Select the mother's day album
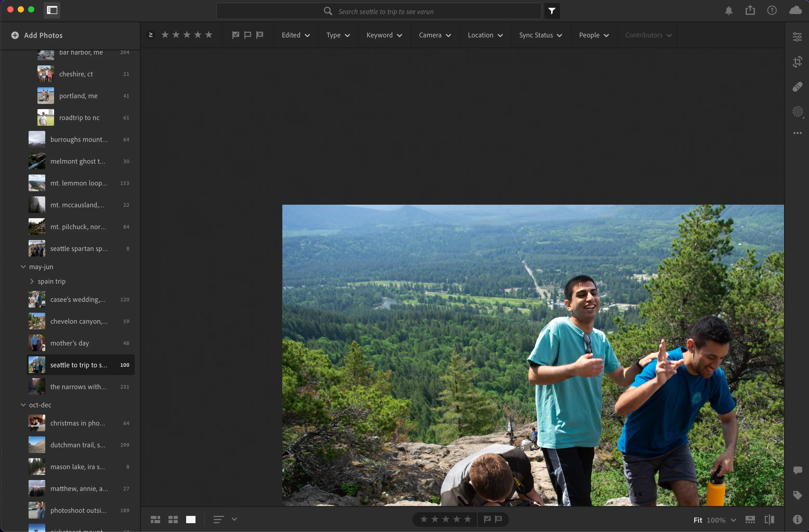 [x=70, y=343]
